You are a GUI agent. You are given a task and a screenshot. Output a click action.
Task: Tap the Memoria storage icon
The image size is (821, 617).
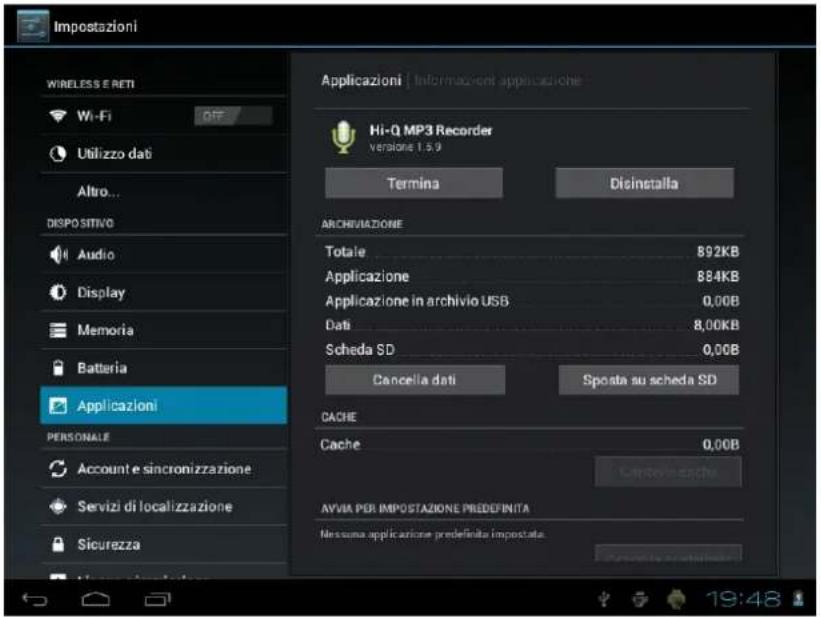point(58,330)
